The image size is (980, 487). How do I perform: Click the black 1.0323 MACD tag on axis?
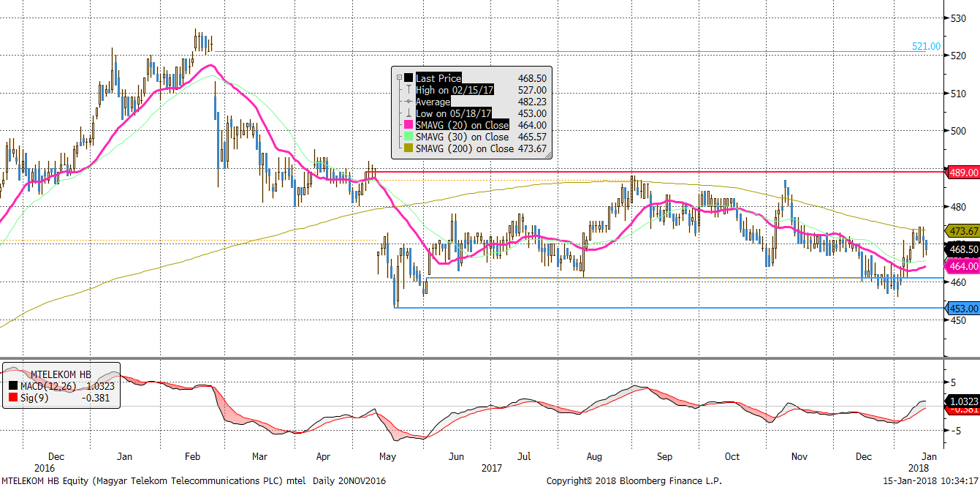tap(962, 401)
